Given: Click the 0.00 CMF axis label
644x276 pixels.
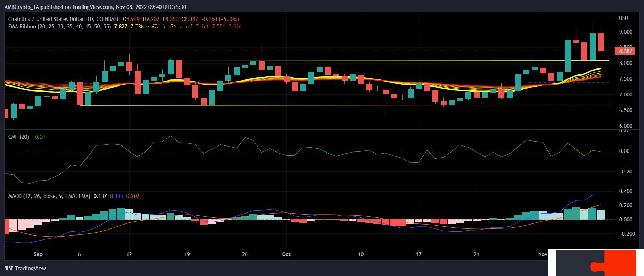Looking at the screenshot, I should coord(624,151).
